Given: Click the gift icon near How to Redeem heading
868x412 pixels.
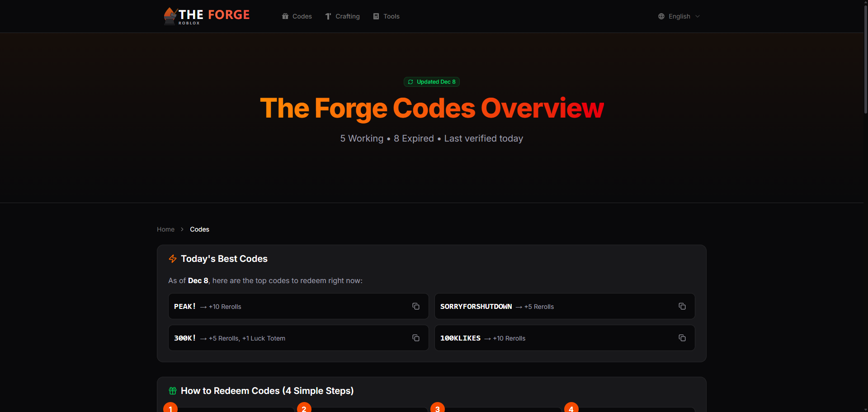Looking at the screenshot, I should pos(172,391).
